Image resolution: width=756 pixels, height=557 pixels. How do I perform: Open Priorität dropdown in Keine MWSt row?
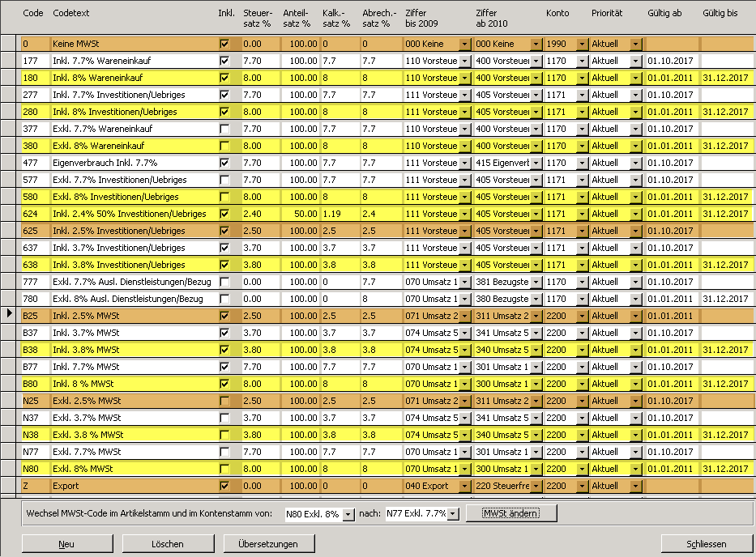[x=635, y=44]
